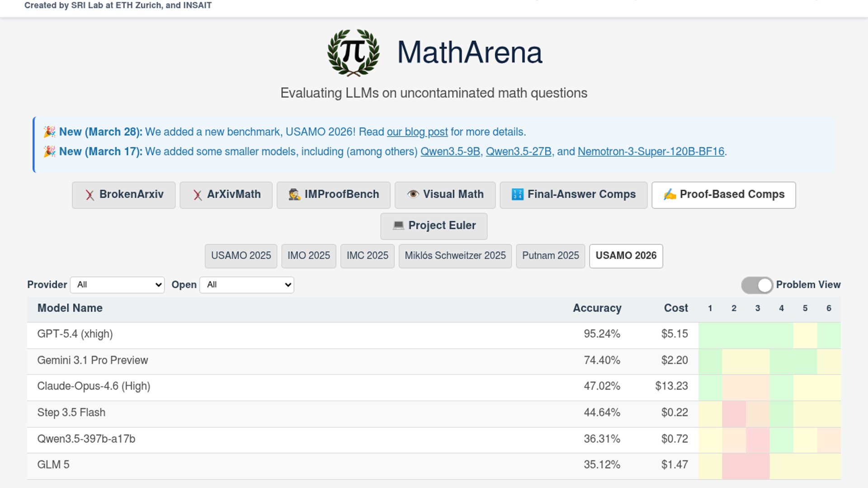Open the Open filter dropdown
Image resolution: width=868 pixels, height=488 pixels.
[x=247, y=285]
